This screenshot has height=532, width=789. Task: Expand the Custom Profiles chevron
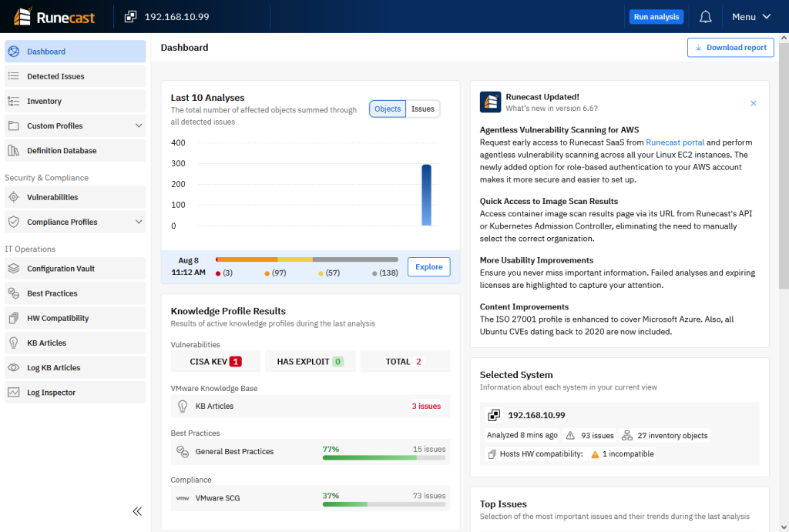click(x=139, y=125)
